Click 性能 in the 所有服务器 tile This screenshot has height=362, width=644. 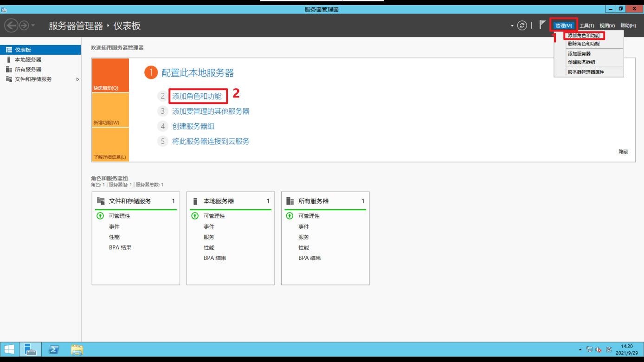point(303,247)
